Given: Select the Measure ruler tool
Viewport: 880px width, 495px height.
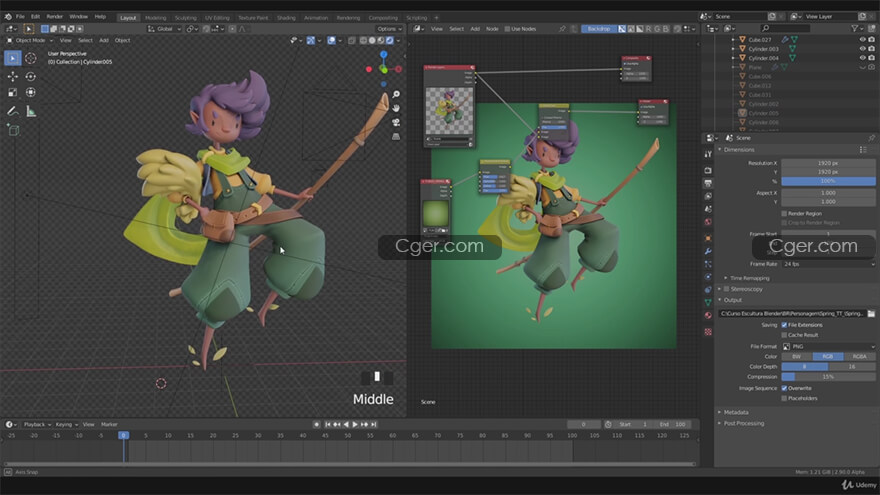Looking at the screenshot, I should pyautogui.click(x=31, y=112).
